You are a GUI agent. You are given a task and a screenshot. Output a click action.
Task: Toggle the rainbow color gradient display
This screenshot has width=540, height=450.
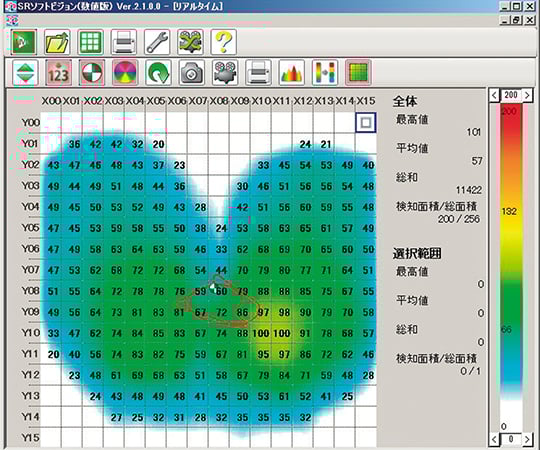coord(125,72)
